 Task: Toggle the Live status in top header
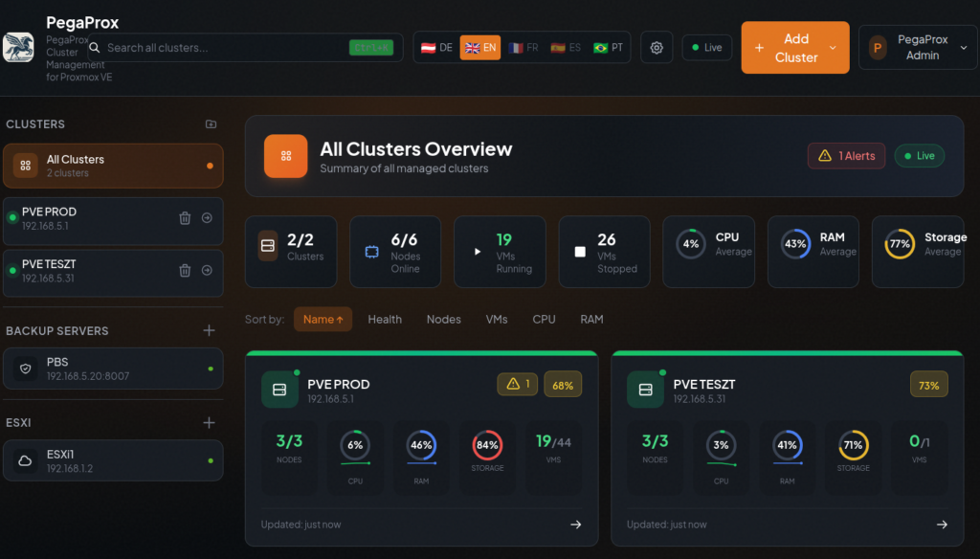(x=706, y=48)
